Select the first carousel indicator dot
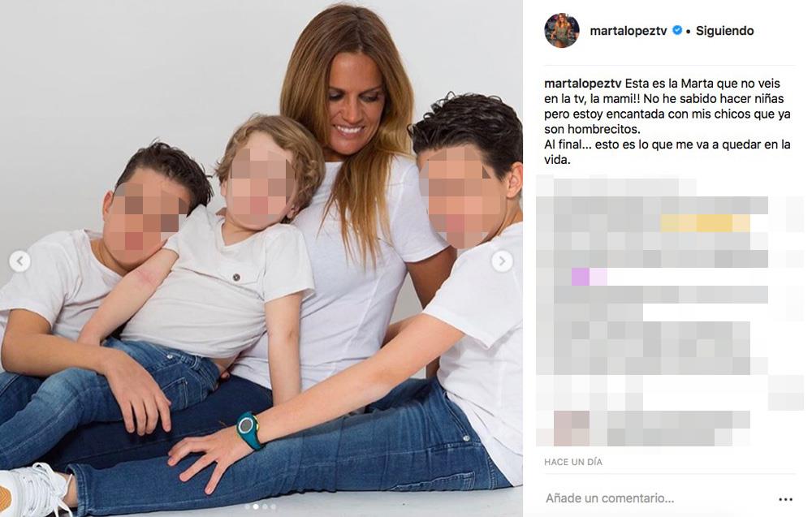This screenshot has width=812, height=517. pos(248,506)
